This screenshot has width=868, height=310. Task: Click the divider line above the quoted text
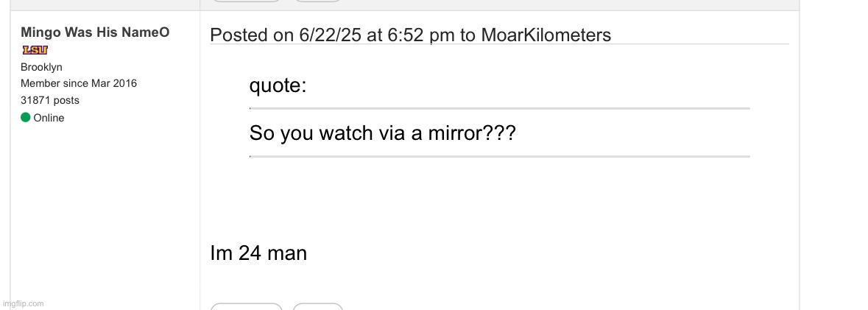pyautogui.click(x=499, y=108)
